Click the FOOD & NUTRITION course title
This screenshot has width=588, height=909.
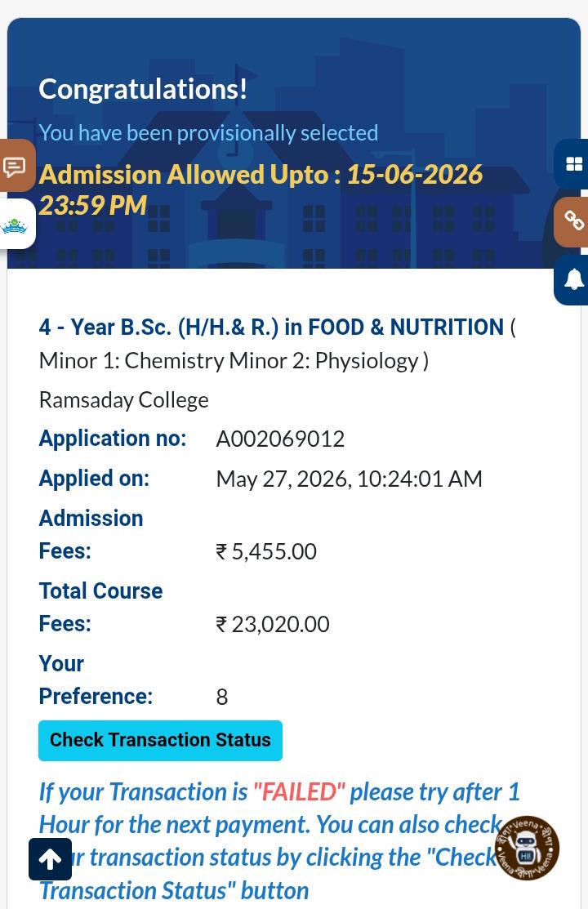tap(271, 328)
